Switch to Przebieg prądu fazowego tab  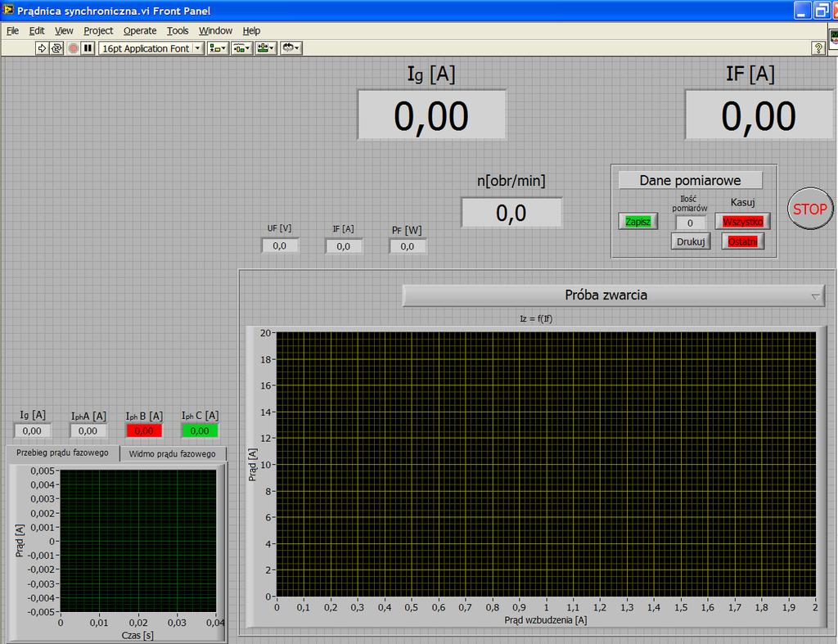[x=62, y=453]
